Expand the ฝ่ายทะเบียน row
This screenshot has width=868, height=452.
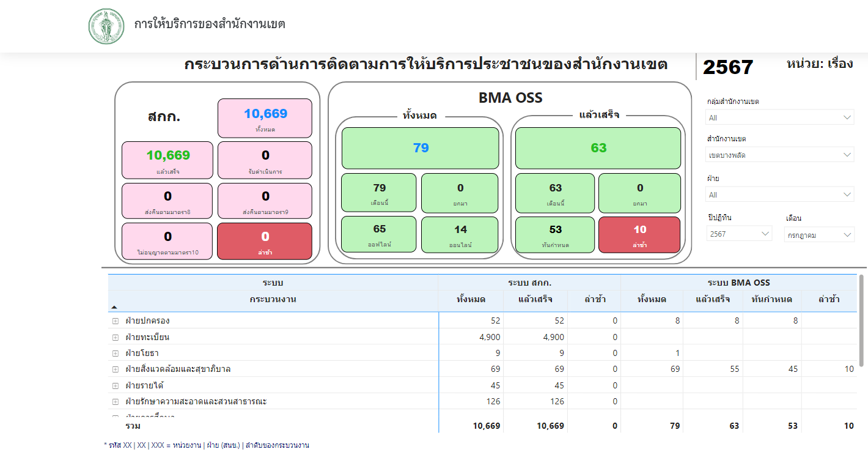point(115,337)
